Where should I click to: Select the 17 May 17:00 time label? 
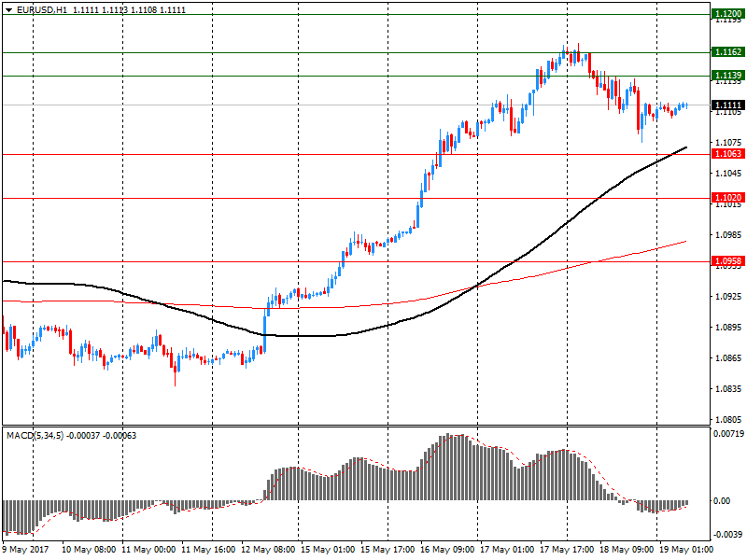tap(567, 549)
